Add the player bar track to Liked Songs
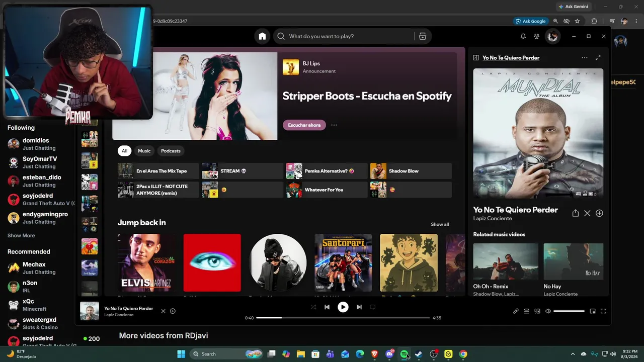 (x=173, y=311)
